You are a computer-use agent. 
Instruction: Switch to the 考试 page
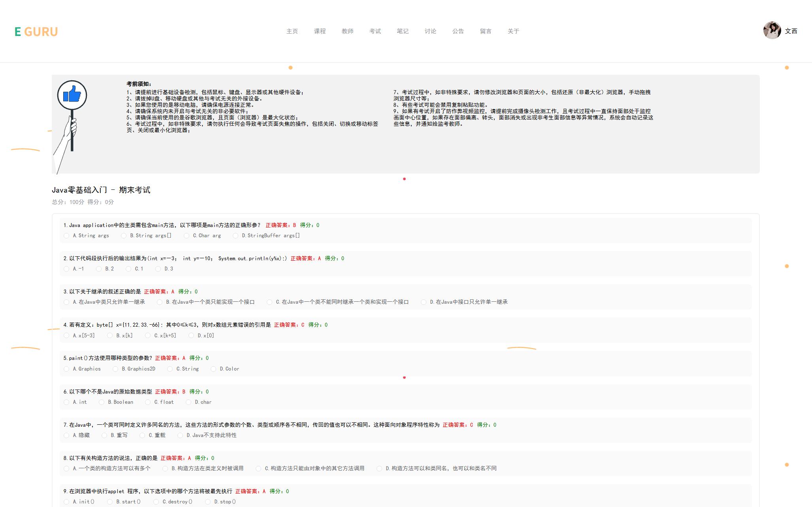[x=375, y=31]
